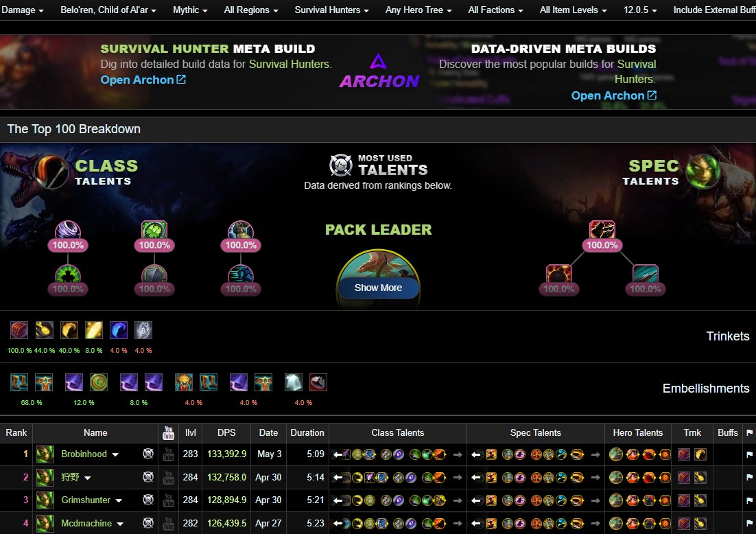Click the trinket icon with 44.0 % usage
This screenshot has height=534, width=756.
[45, 330]
